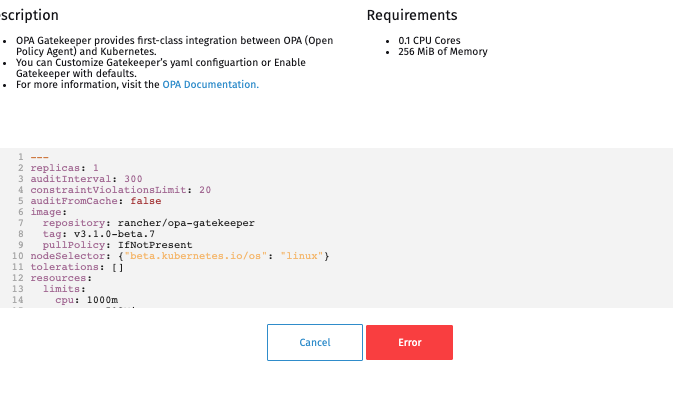Open the OPA Documentation link
673x407 pixels.
pos(210,85)
